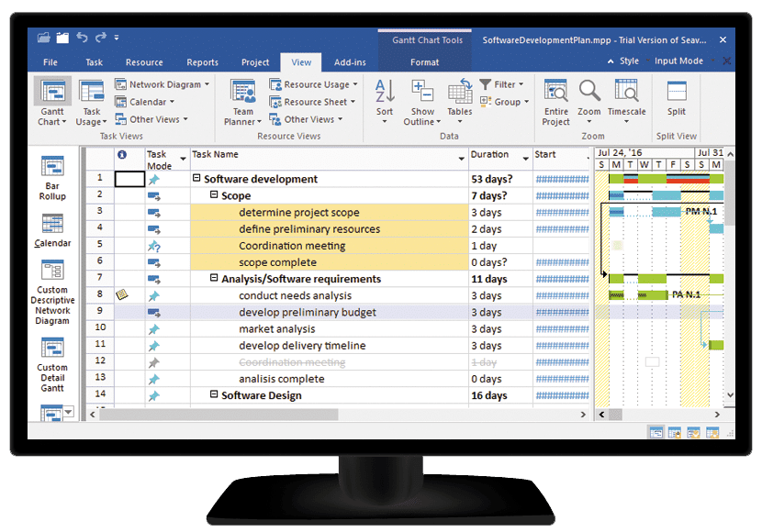Switch to the Reports ribbon tab
Viewport: 762px width, 532px height.
point(202,62)
